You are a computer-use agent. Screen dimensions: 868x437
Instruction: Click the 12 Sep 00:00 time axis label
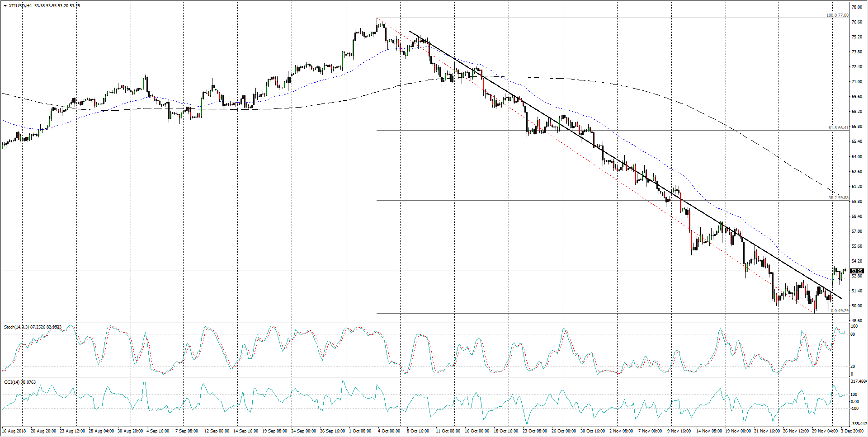pyautogui.click(x=217, y=431)
